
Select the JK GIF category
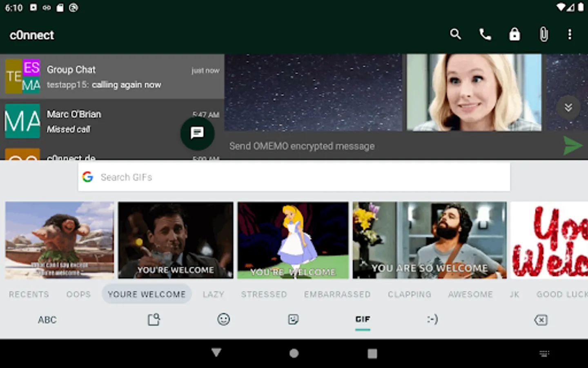[x=514, y=294]
